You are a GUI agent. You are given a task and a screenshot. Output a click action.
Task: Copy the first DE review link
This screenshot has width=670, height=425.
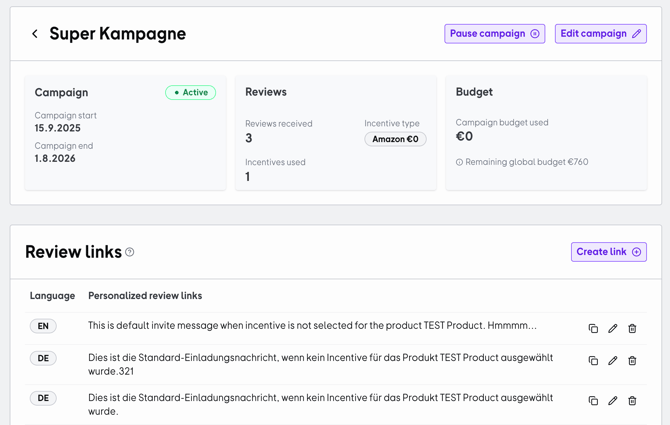[593, 360]
